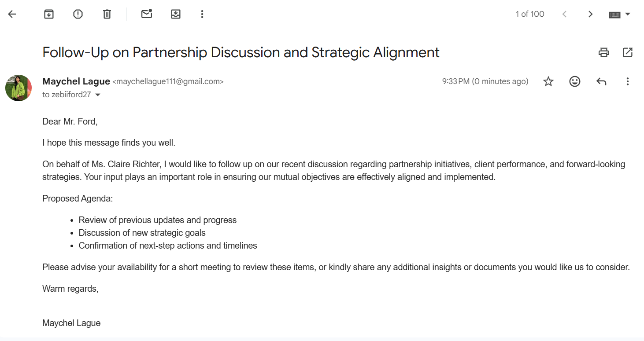
Task: Expand recipient details next to zebiiford27
Action: [98, 95]
